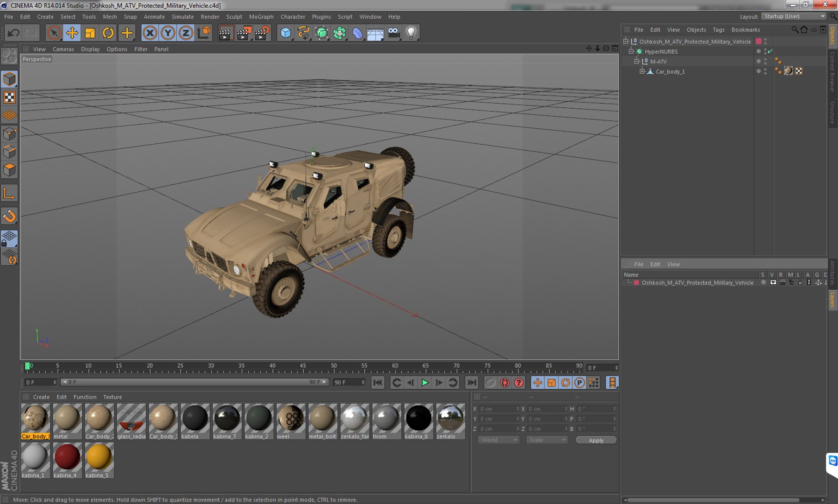The width and height of the screenshot is (838, 504).
Task: Activate the Scale tool
Action: pyautogui.click(x=90, y=33)
